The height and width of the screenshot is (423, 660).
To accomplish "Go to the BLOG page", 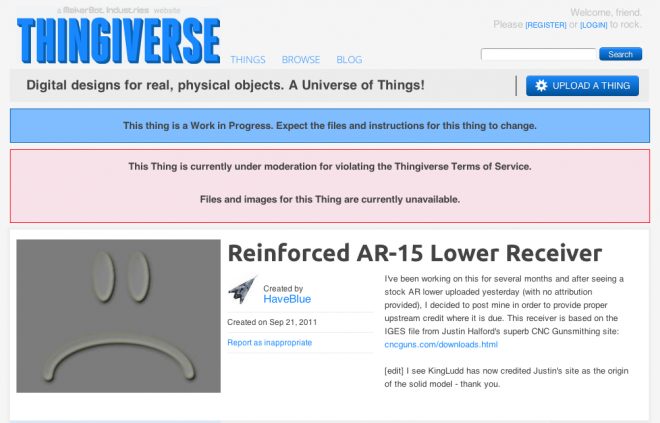I will [x=349, y=60].
